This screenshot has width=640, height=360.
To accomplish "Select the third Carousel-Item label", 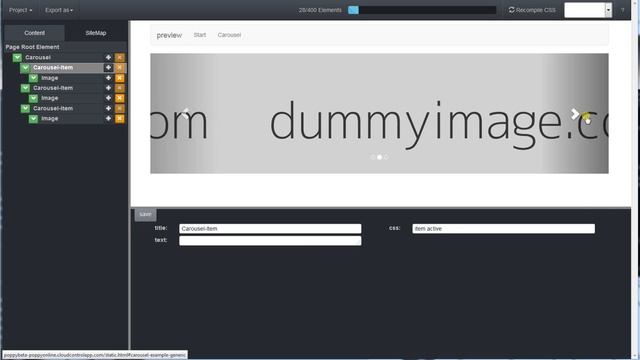I will 53,109.
